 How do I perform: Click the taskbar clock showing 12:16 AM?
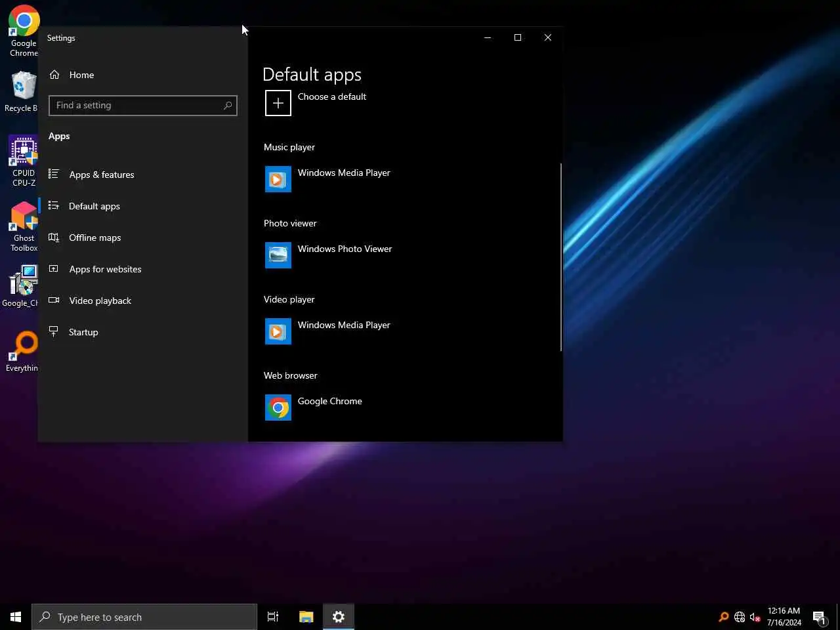pos(784,617)
